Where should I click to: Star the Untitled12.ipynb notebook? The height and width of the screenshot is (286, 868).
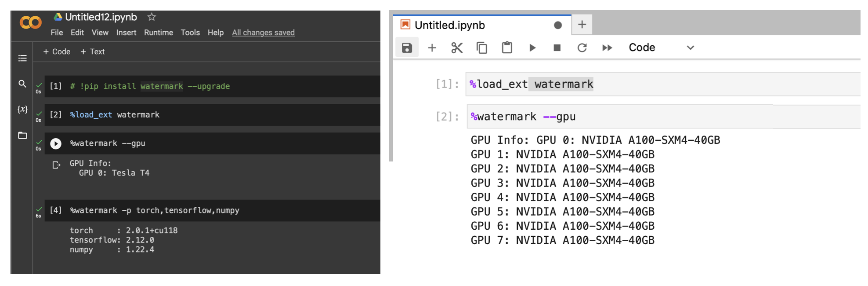point(152,17)
